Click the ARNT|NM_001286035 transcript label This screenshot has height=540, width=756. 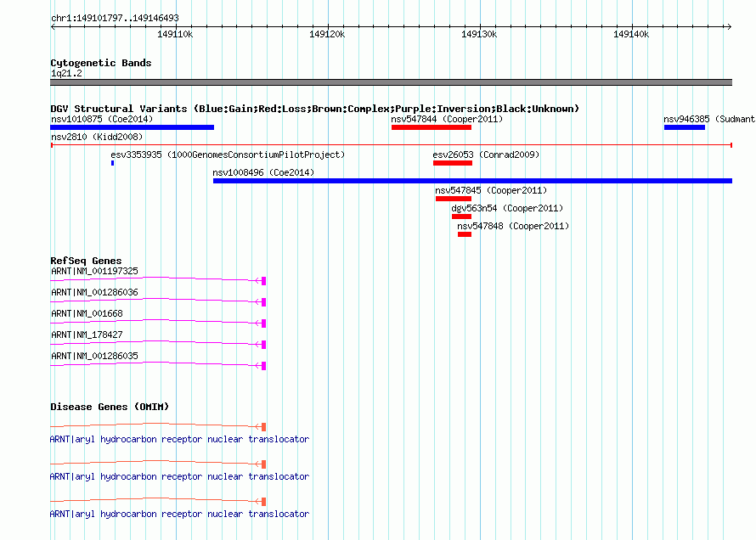pyautogui.click(x=94, y=356)
